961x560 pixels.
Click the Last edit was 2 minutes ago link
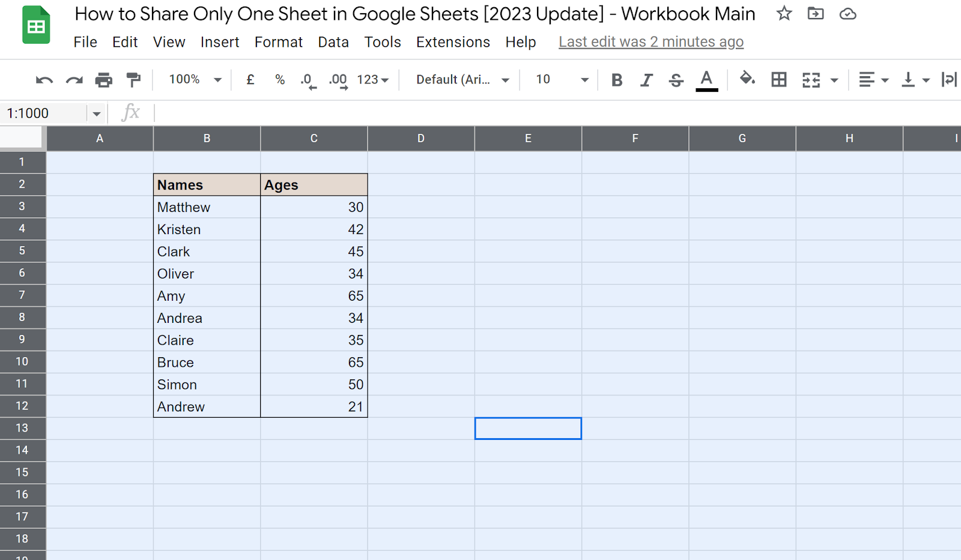[650, 41]
